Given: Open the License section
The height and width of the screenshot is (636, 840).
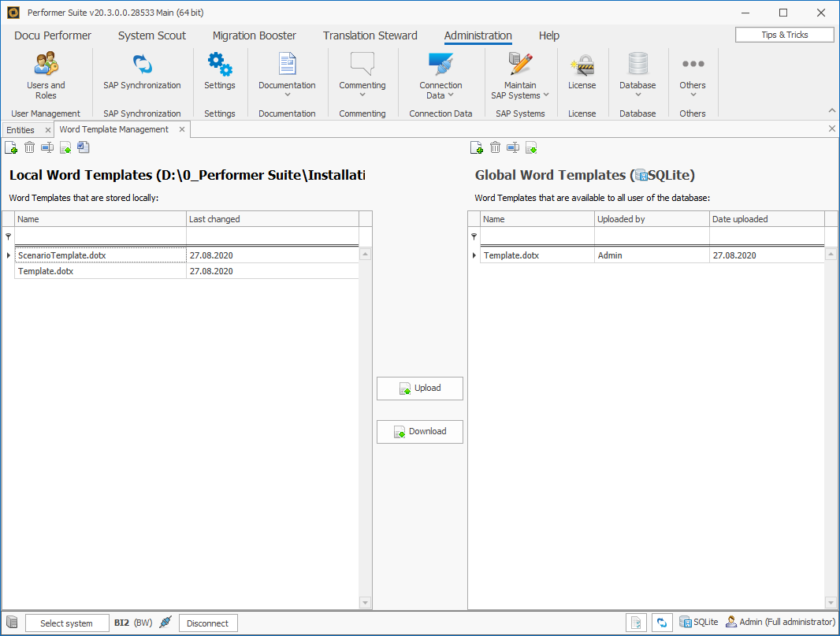Looking at the screenshot, I should (x=582, y=75).
